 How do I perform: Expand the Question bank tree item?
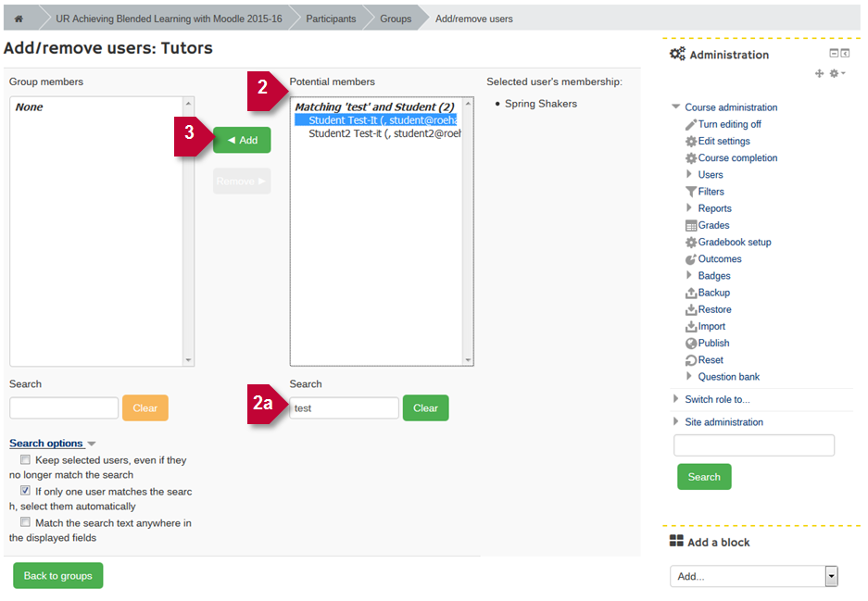pos(689,376)
